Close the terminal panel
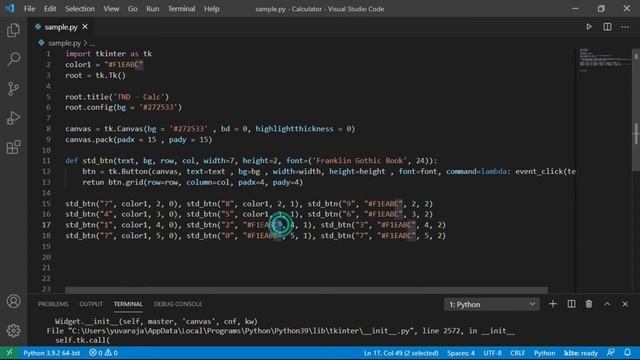 pos(625,304)
